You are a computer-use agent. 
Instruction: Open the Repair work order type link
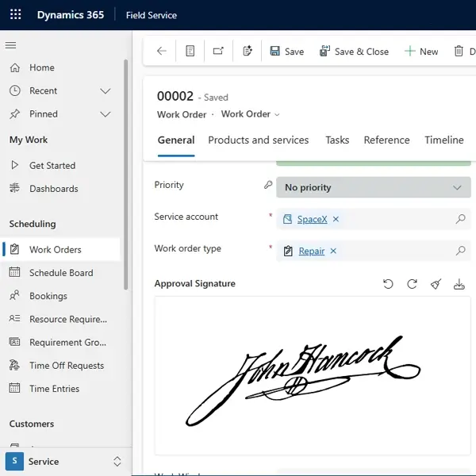[312, 251]
